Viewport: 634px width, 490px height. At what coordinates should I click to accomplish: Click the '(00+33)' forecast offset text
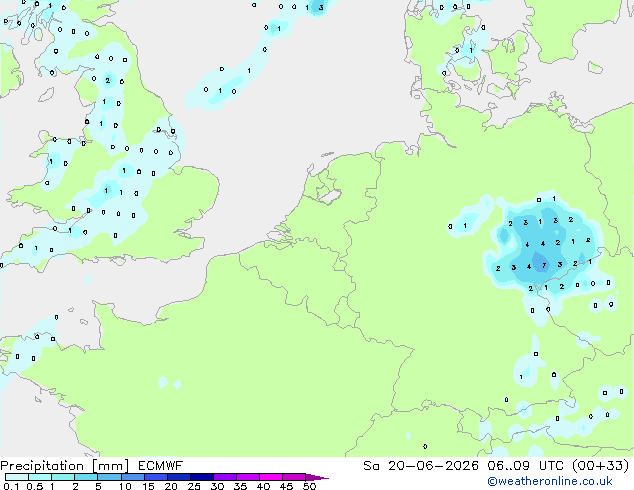point(600,466)
